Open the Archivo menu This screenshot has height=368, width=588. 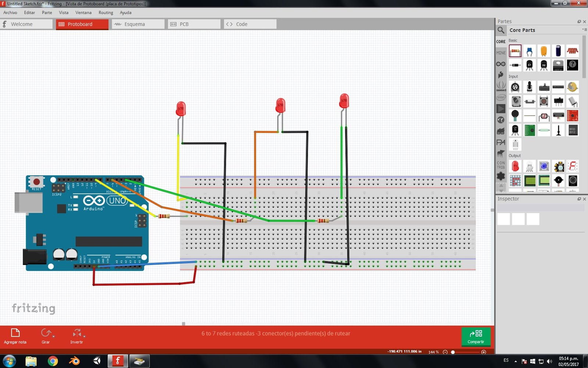(x=10, y=13)
